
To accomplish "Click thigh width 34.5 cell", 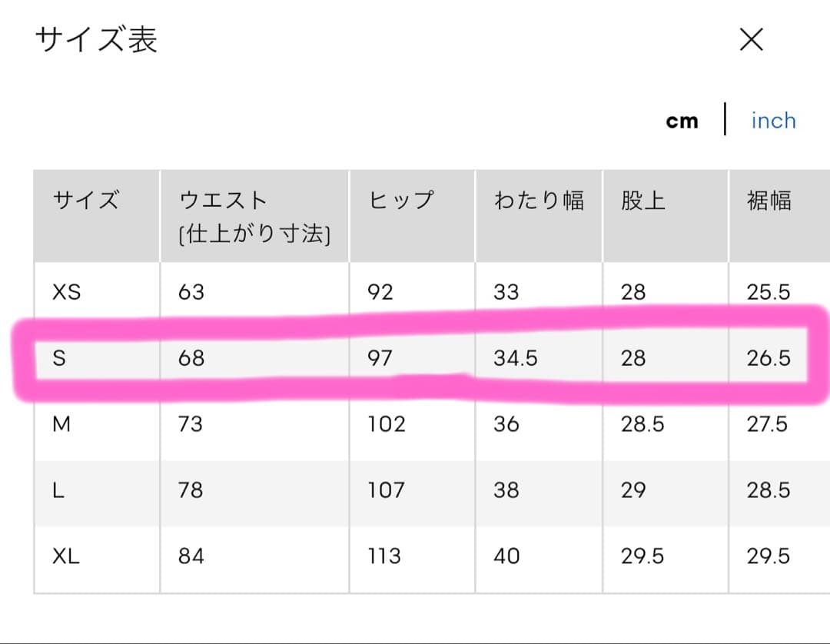I will tap(516, 357).
